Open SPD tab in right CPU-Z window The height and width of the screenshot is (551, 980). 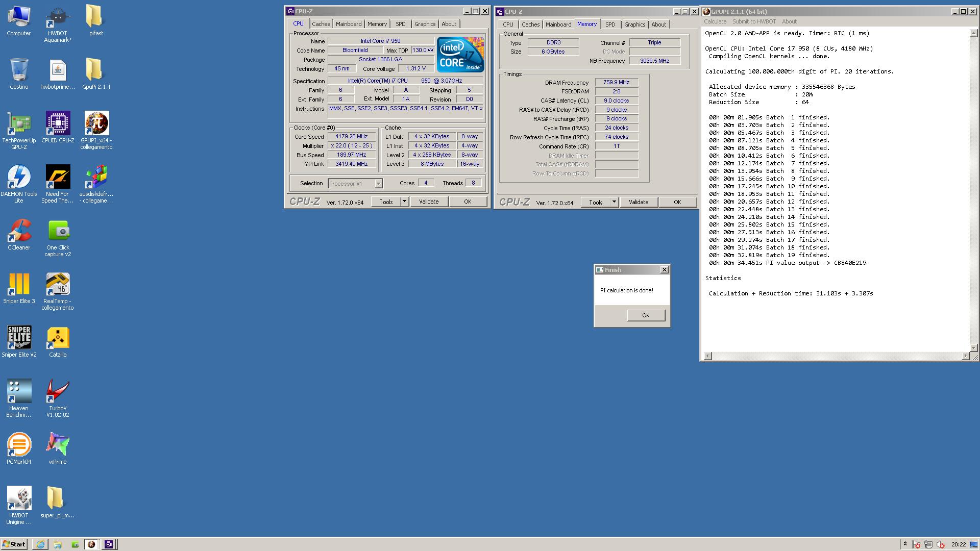[x=610, y=24]
